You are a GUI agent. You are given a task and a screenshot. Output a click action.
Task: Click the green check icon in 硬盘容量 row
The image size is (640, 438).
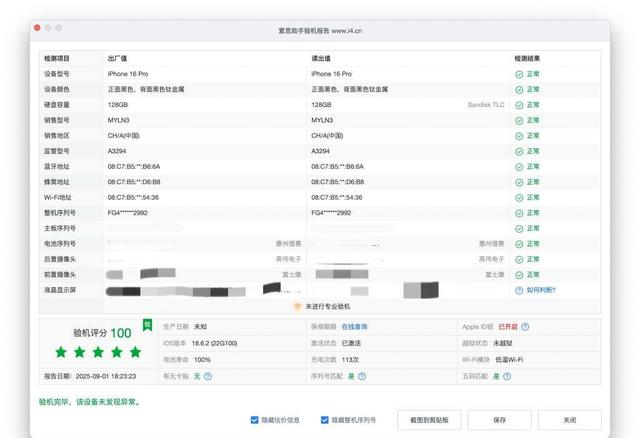[519, 105]
